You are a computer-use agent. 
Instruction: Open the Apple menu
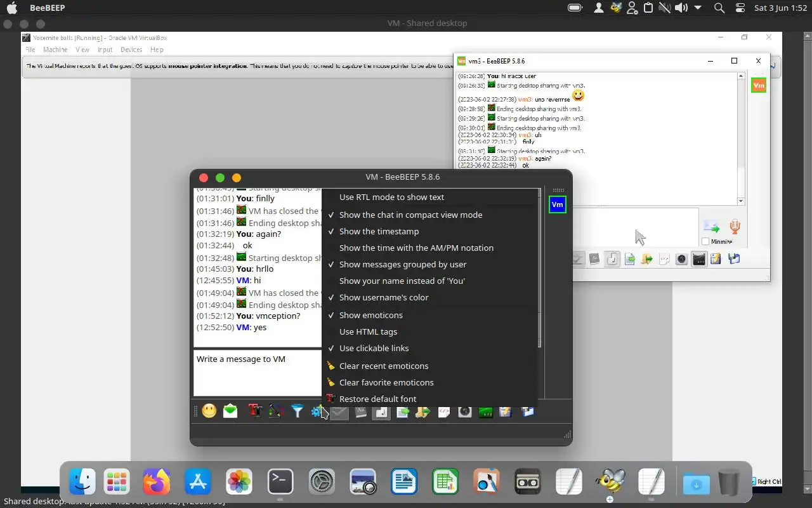[12, 8]
